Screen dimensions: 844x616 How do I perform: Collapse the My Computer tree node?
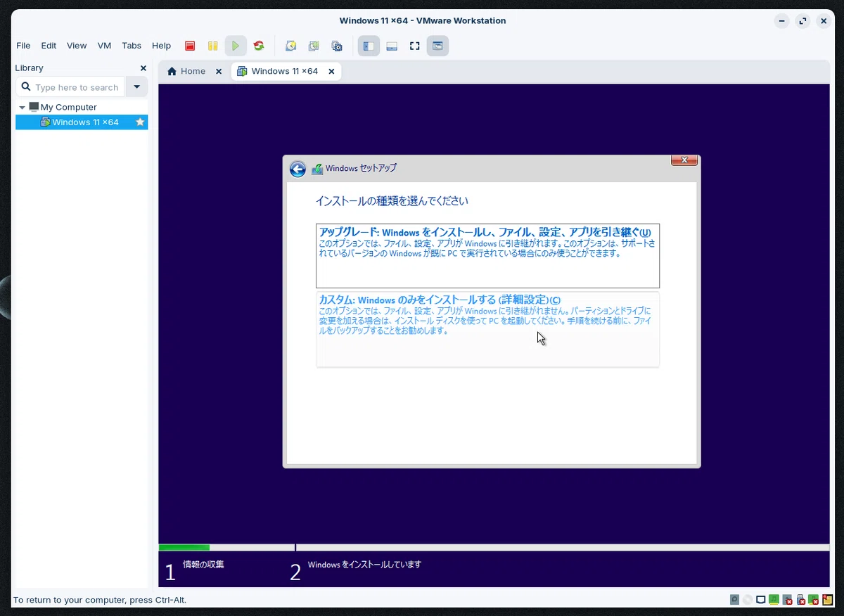click(23, 108)
